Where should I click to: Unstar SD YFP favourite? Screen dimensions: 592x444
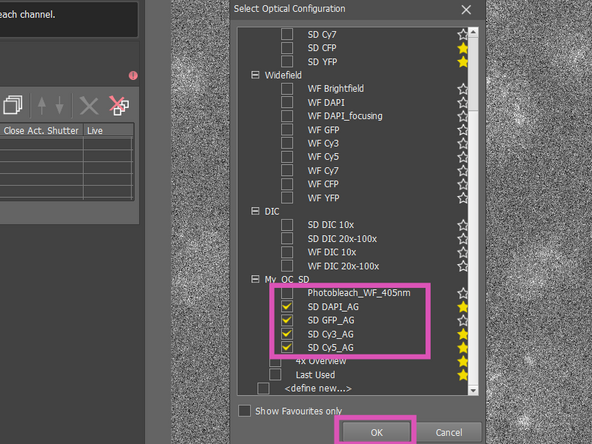(462, 62)
